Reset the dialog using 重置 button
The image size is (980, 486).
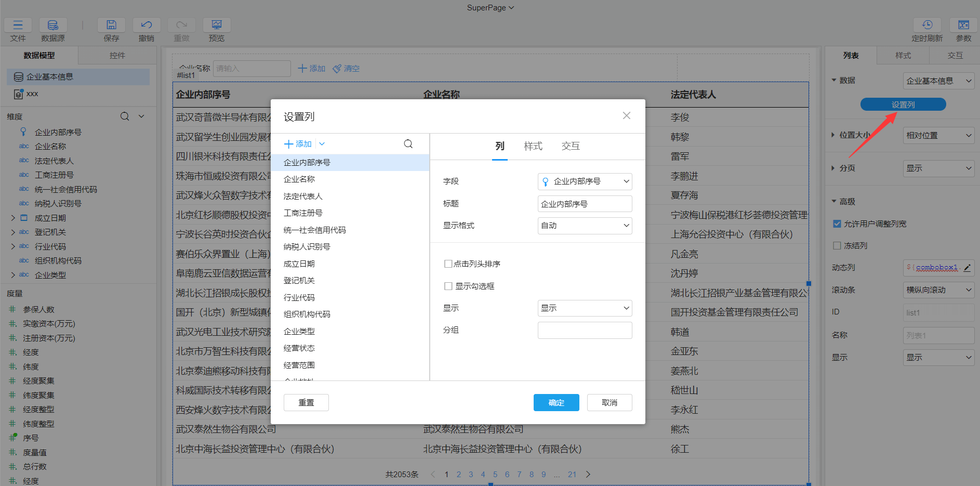pyautogui.click(x=306, y=402)
